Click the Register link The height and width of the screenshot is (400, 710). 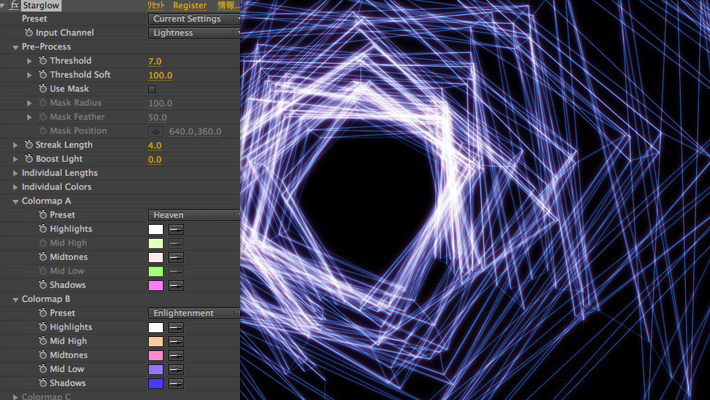tap(190, 5)
